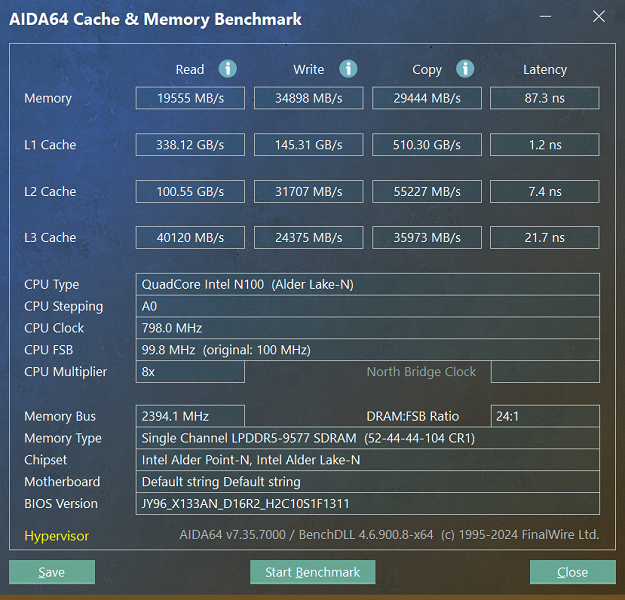Click the L1 Cache Read value
The width and height of the screenshot is (625, 600).
(190, 145)
